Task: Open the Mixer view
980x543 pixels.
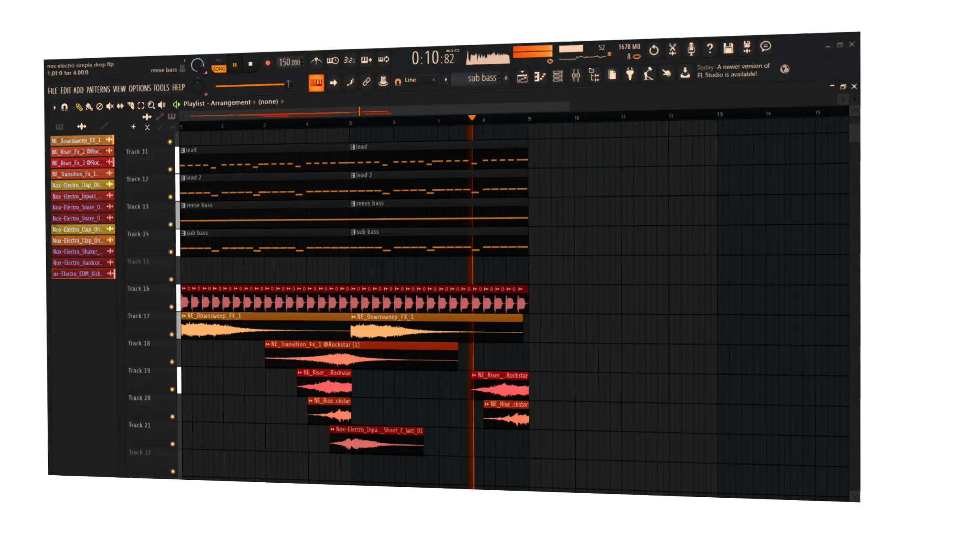Action: tap(576, 76)
